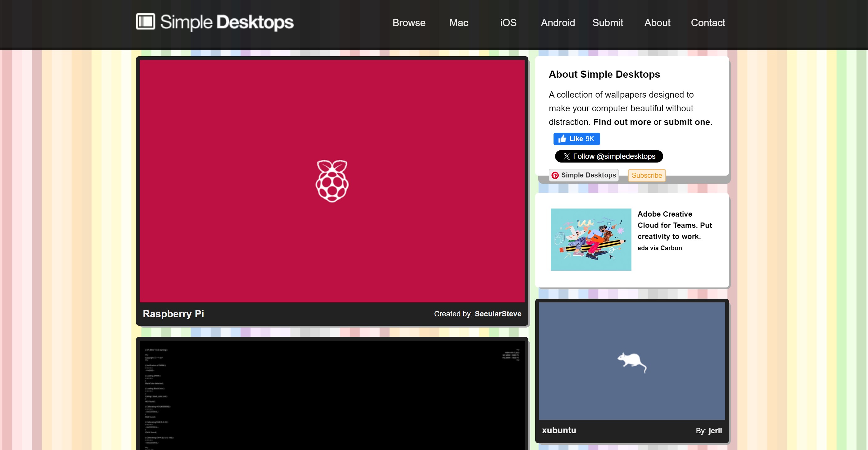Image resolution: width=868 pixels, height=450 pixels.
Task: Click the Raspberry Pi logo on the wallpaper
Action: pyautogui.click(x=332, y=181)
